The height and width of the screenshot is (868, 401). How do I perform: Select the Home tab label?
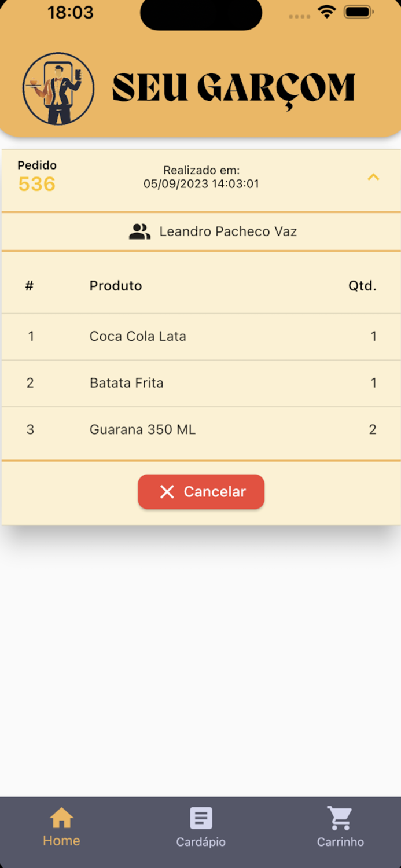61,842
